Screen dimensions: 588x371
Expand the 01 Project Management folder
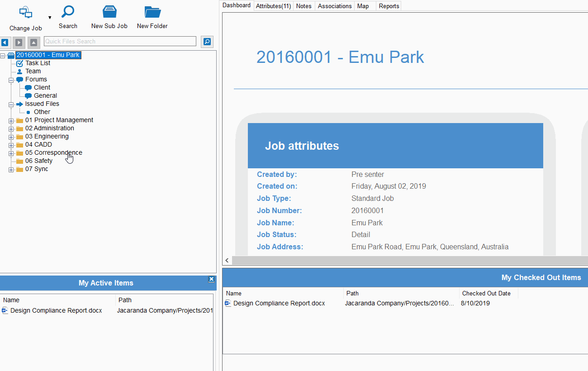point(11,120)
